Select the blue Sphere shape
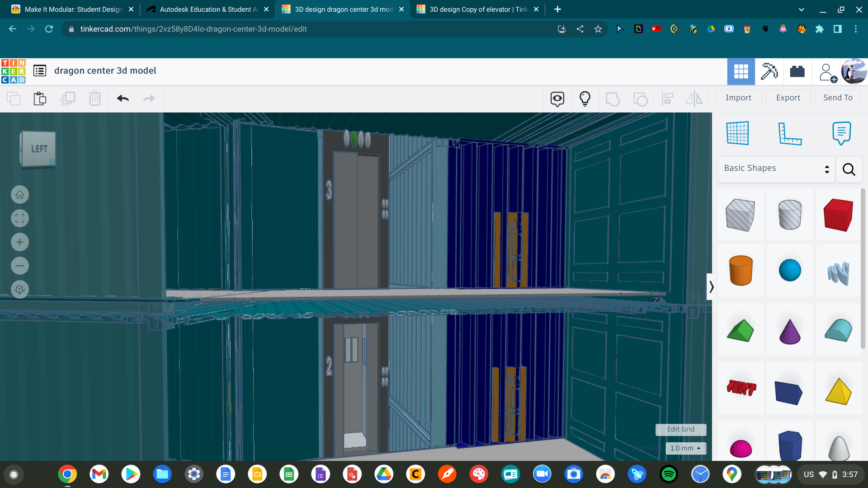The height and width of the screenshot is (488, 868). [790, 270]
